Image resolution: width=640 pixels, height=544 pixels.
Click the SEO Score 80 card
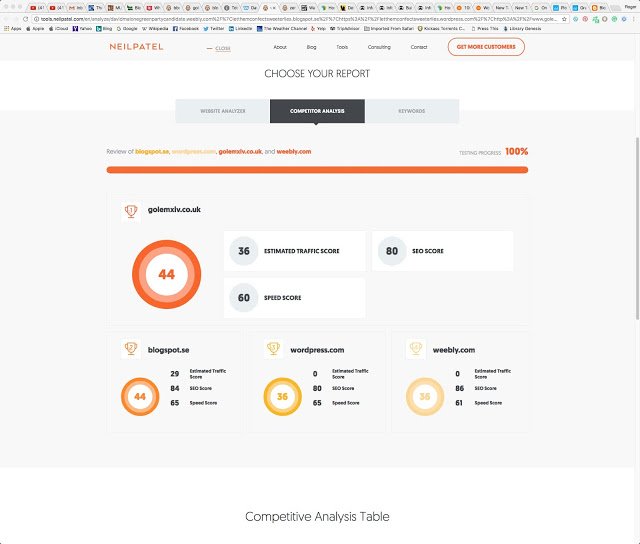point(443,251)
